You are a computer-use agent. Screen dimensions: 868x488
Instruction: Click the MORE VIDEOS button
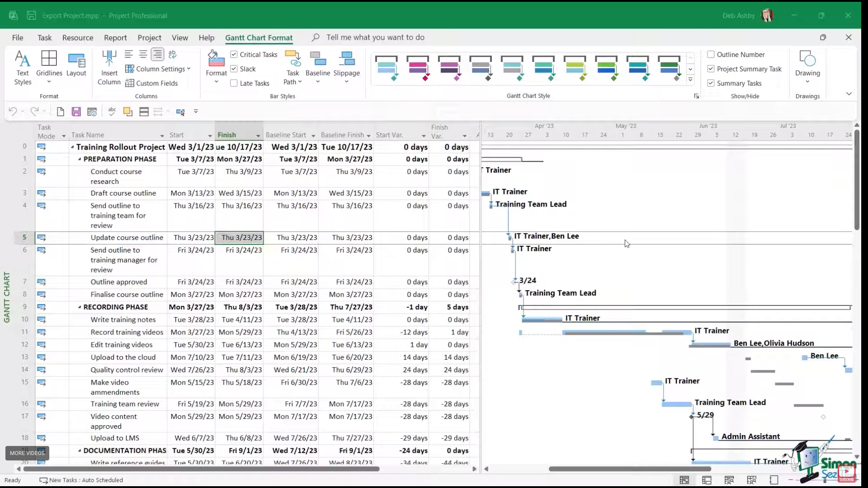27,453
